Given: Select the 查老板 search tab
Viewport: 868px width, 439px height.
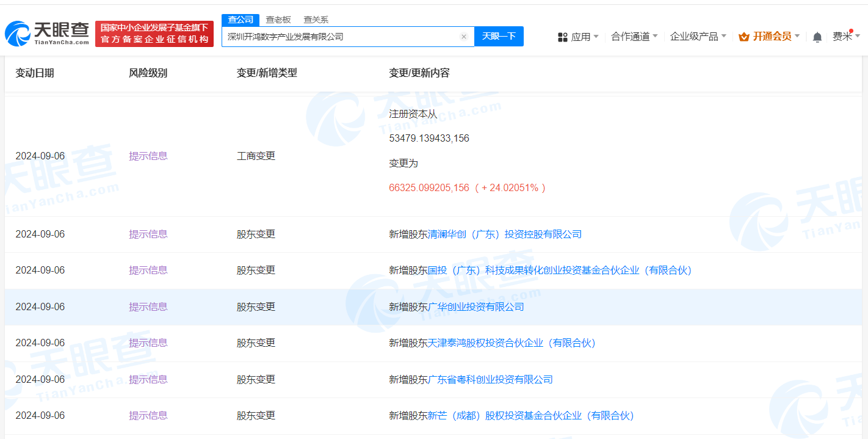Looking at the screenshot, I should (278, 20).
